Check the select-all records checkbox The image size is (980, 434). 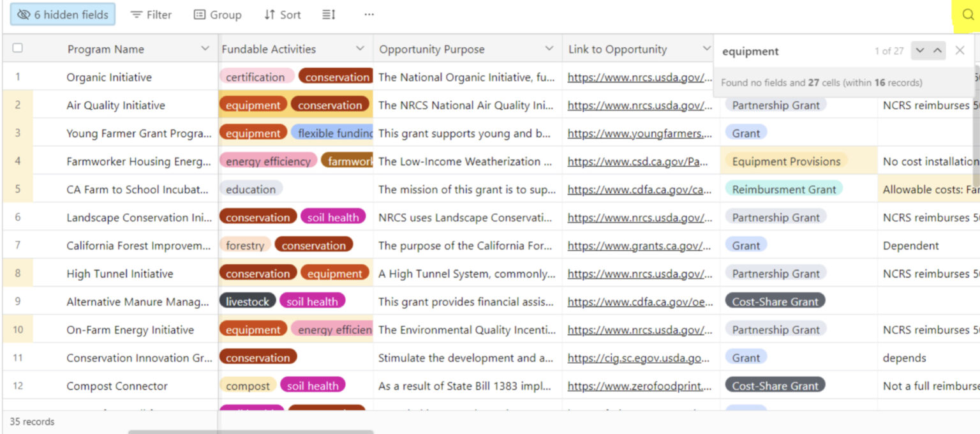pyautogui.click(x=18, y=49)
